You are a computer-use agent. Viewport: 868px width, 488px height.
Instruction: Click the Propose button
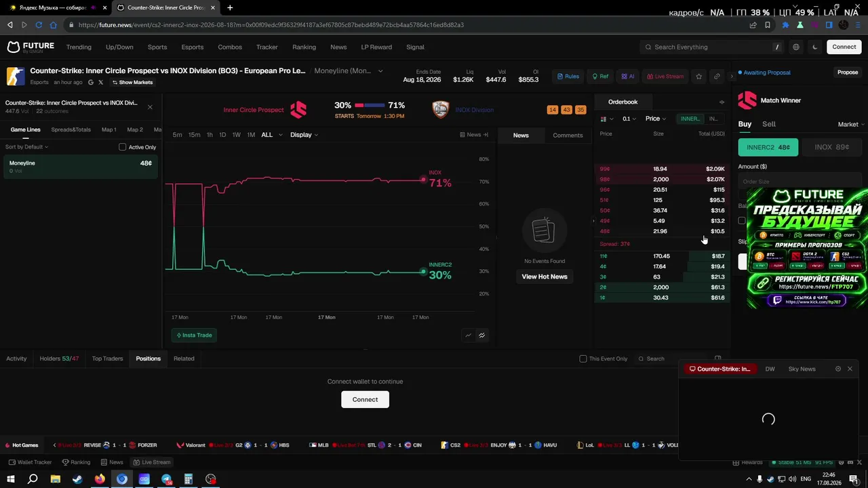tap(848, 73)
